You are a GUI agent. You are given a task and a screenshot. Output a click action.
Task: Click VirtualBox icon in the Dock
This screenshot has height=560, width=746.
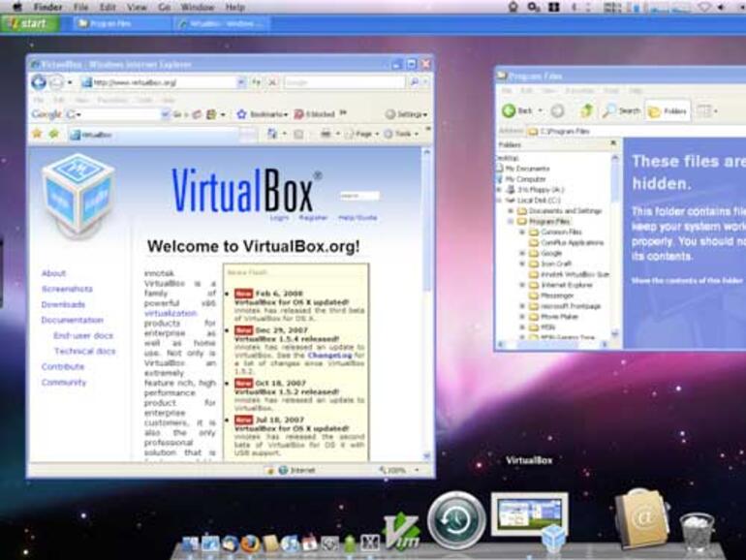530,520
